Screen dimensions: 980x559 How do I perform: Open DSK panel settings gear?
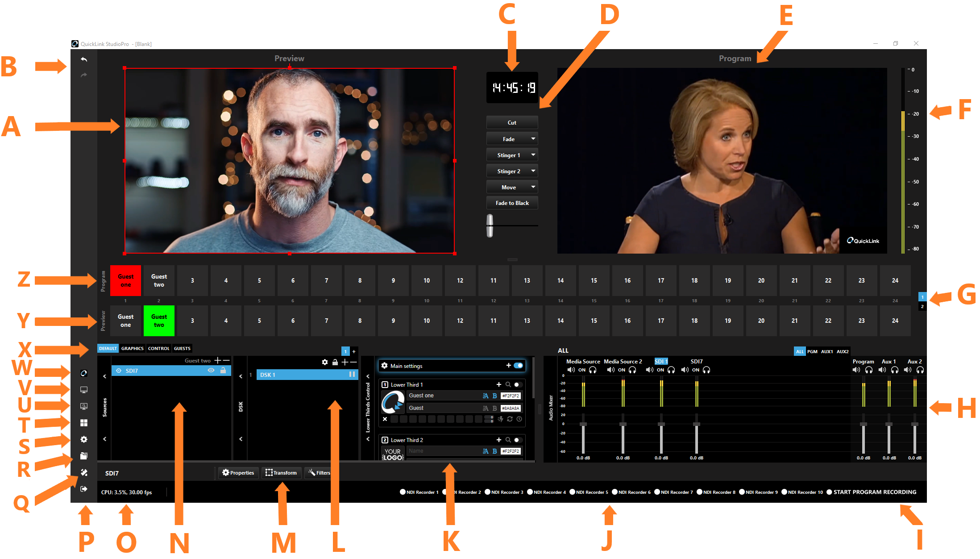click(x=325, y=362)
